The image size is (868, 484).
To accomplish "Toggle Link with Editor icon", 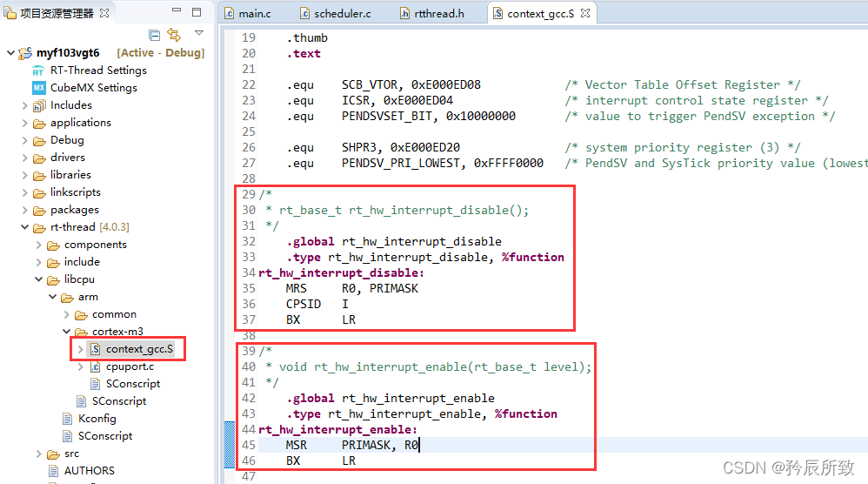I will pos(174,35).
